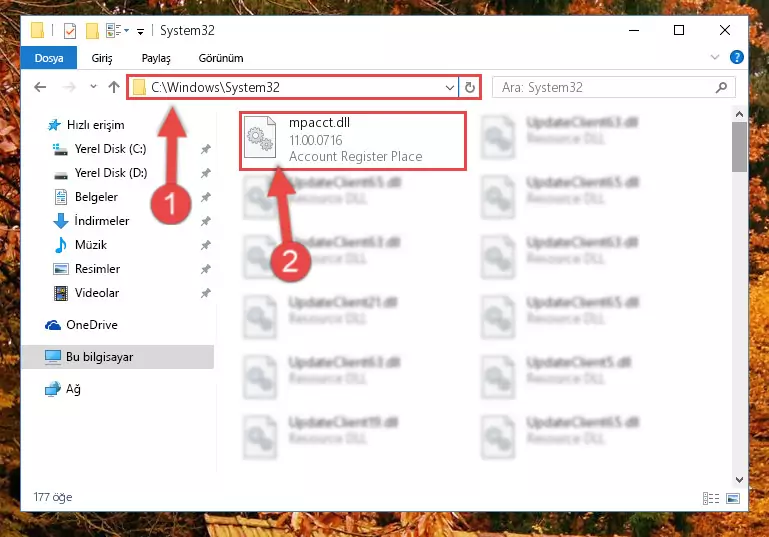Open recent locations dropdown arrow
This screenshot has height=537, width=769.
[x=93, y=87]
